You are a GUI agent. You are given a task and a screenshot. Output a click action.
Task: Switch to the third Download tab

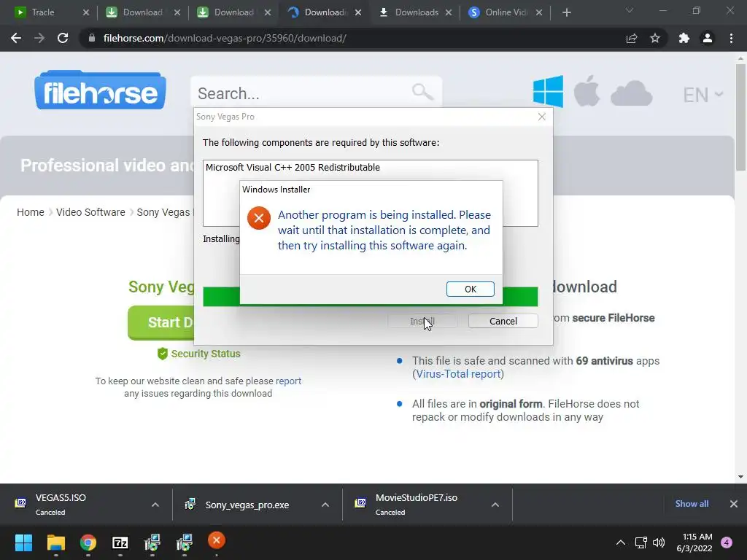coord(233,12)
